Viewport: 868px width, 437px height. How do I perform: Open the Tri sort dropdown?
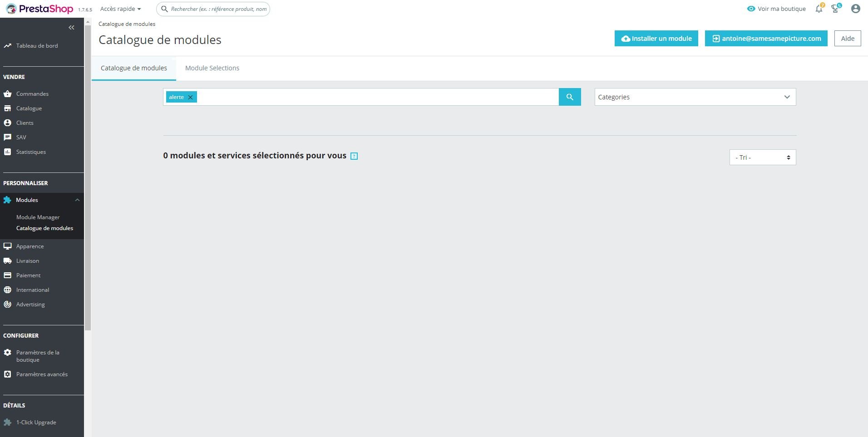pos(763,157)
